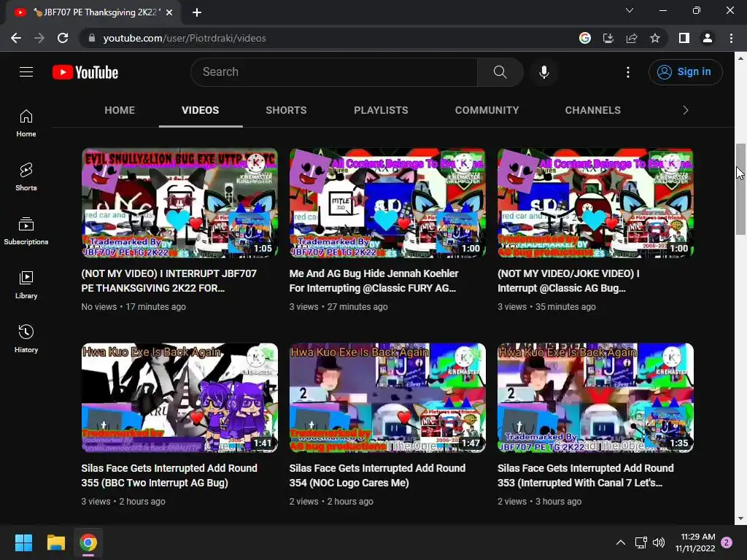
Task: Open the CHANNELS tab
Action: coord(592,110)
